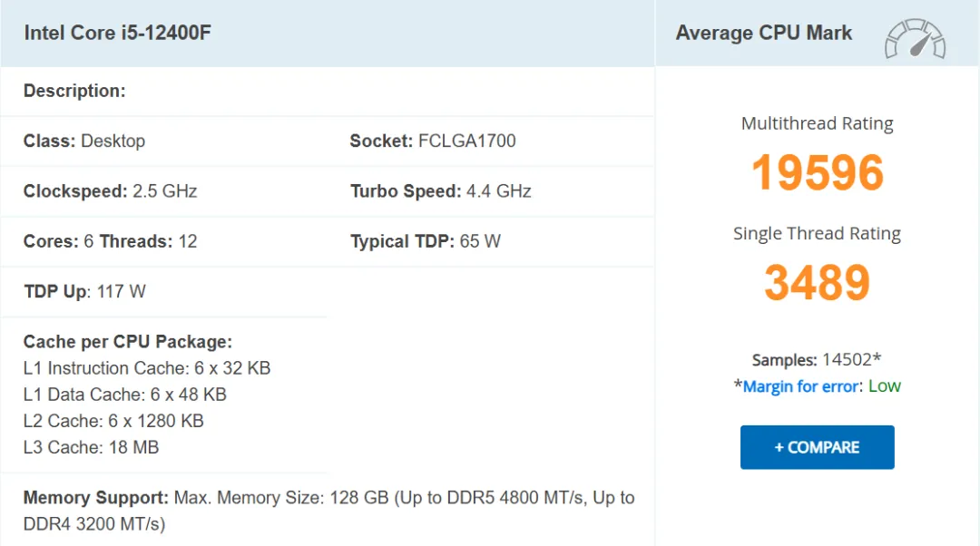Select the Clockspeed 2.5 GHz entry
The image size is (980, 546).
point(110,191)
